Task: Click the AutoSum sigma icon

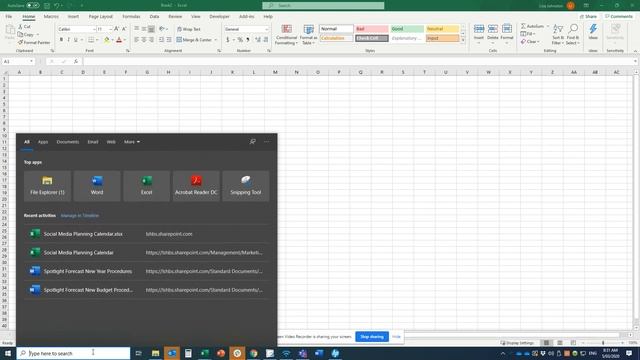Action: click(523, 26)
